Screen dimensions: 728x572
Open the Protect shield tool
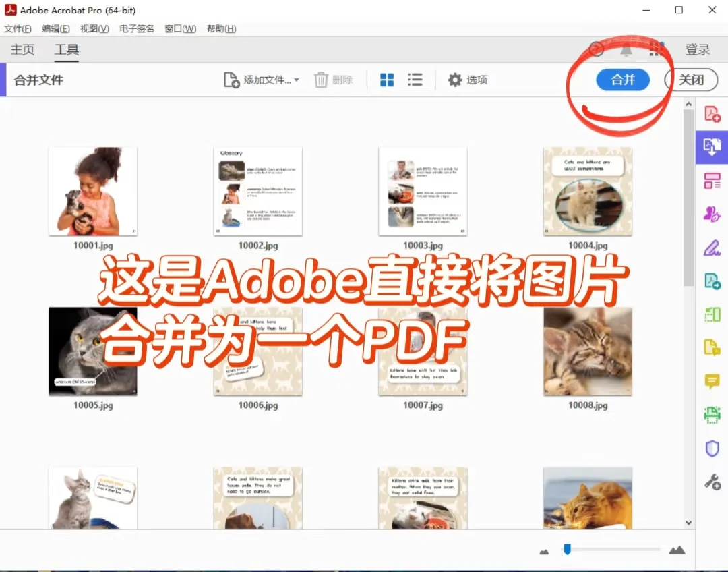click(x=712, y=449)
